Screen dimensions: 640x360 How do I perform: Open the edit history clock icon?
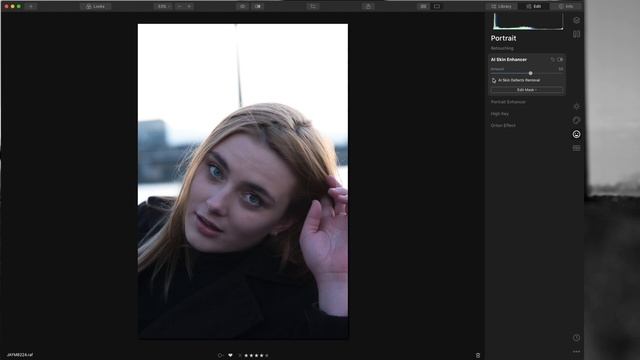pos(576,338)
